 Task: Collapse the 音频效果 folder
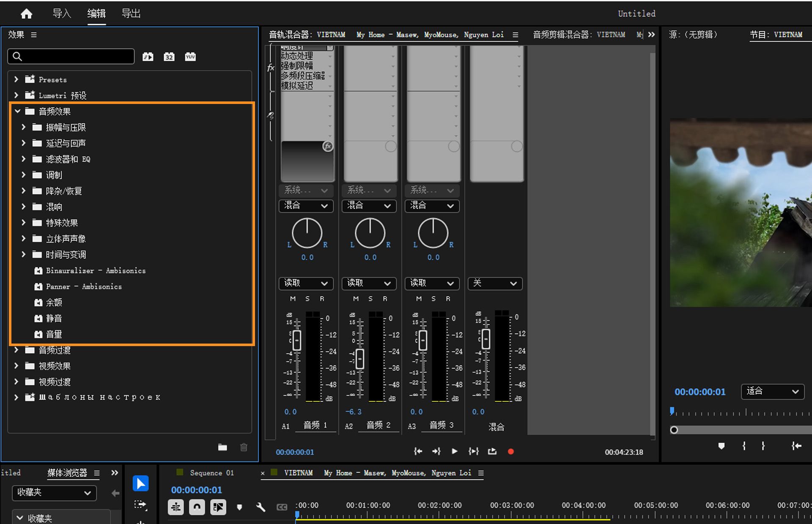17,111
